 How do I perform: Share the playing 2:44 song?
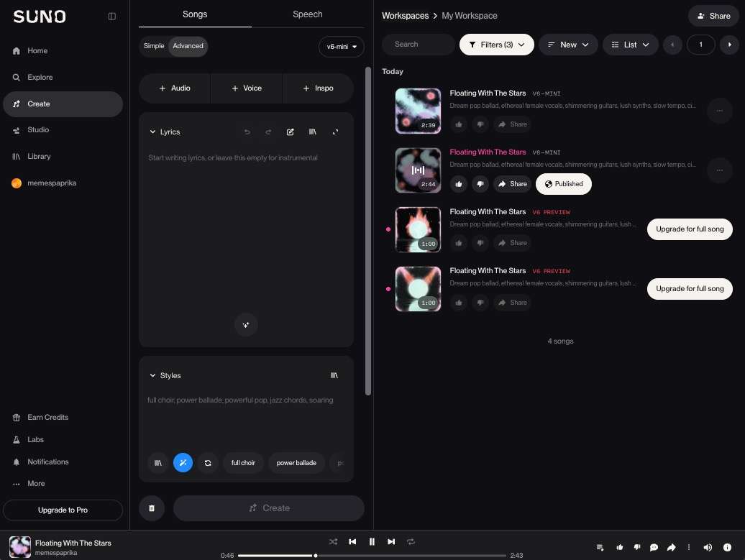pos(512,184)
